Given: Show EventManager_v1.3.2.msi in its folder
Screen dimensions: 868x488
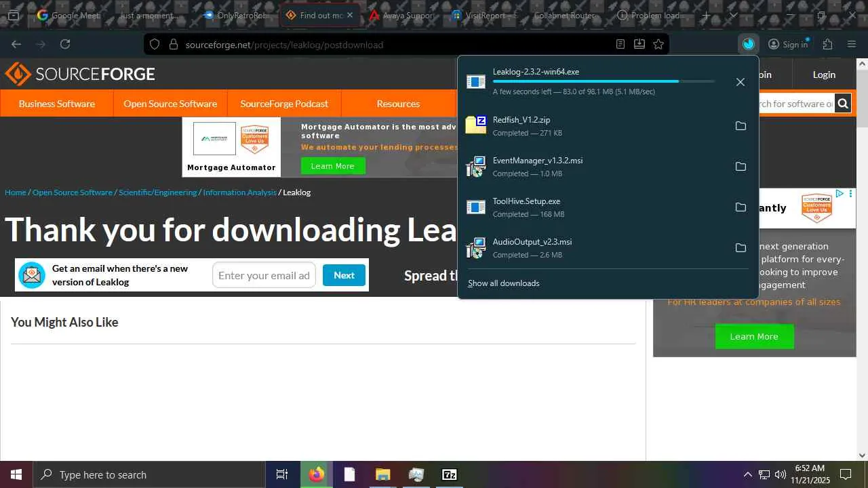Looking at the screenshot, I should pos(741,167).
